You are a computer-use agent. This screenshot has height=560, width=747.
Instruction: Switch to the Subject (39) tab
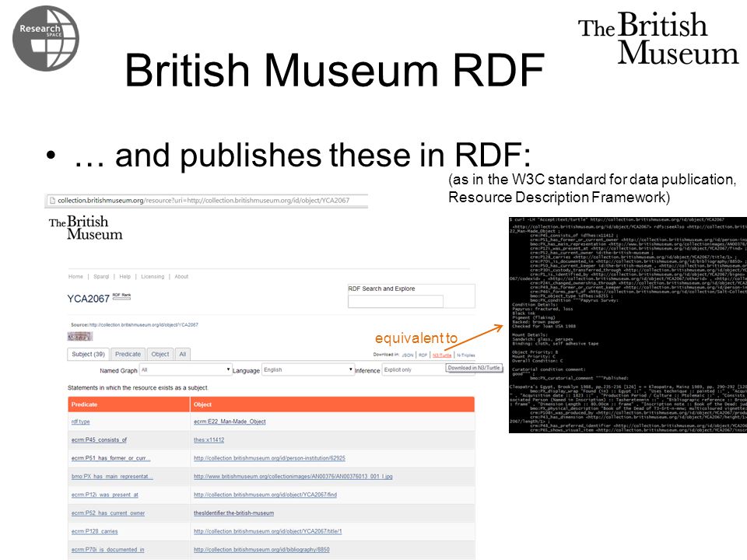[x=88, y=355]
